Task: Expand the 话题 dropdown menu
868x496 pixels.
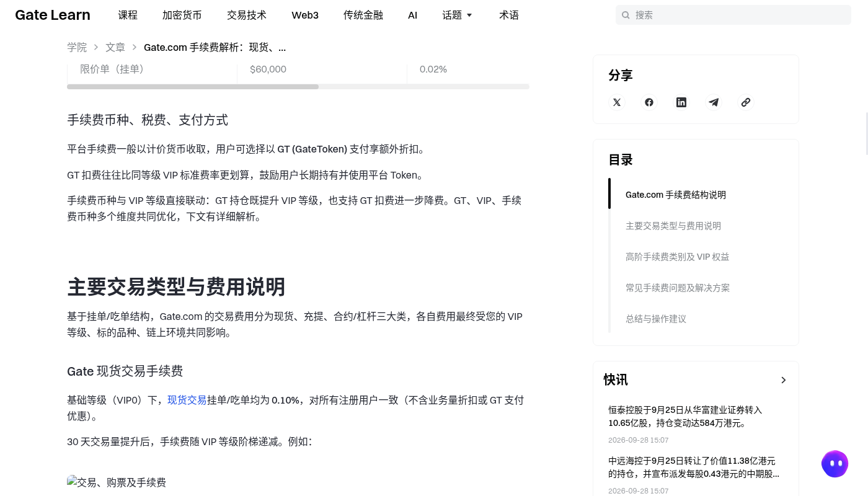Action: click(458, 15)
